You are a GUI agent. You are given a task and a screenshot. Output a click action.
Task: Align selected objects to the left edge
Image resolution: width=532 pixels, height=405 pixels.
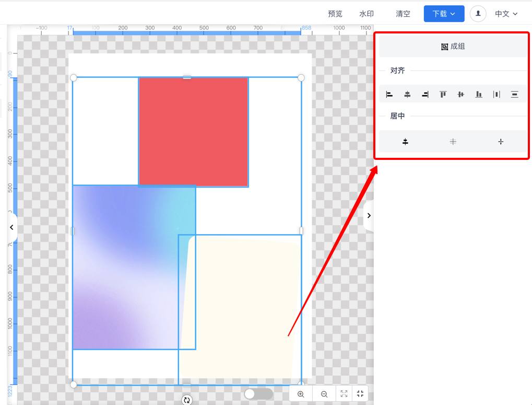tap(389, 95)
